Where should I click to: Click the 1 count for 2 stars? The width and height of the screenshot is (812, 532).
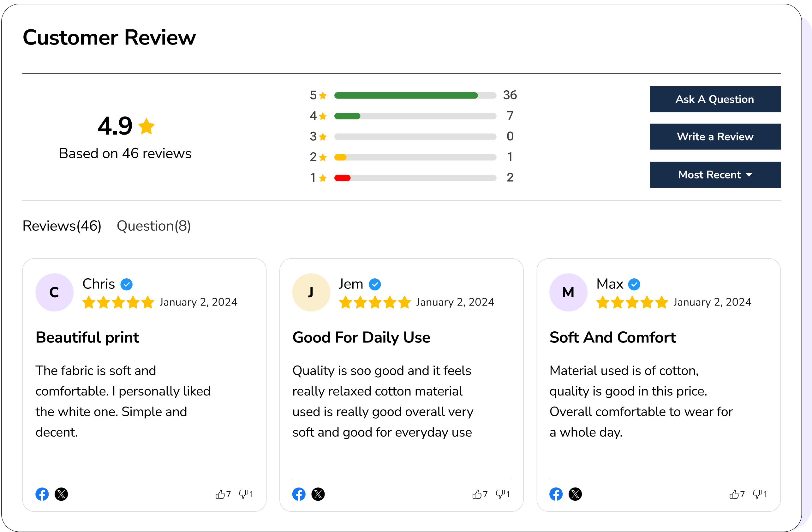510,157
